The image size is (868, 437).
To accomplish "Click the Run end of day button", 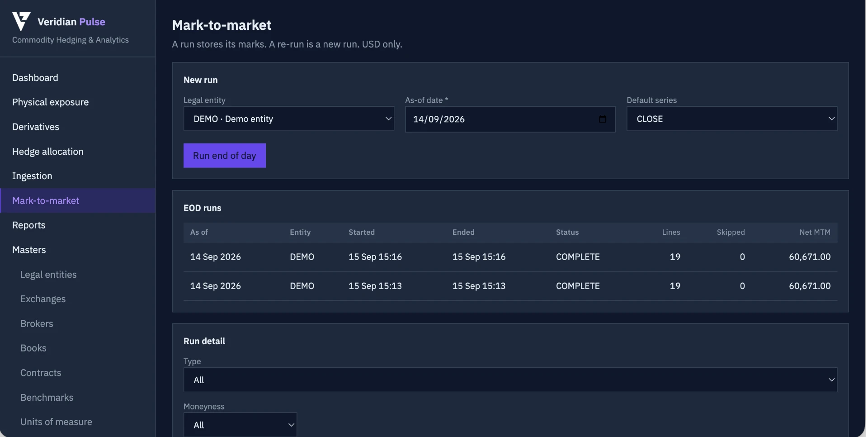I will (x=225, y=156).
